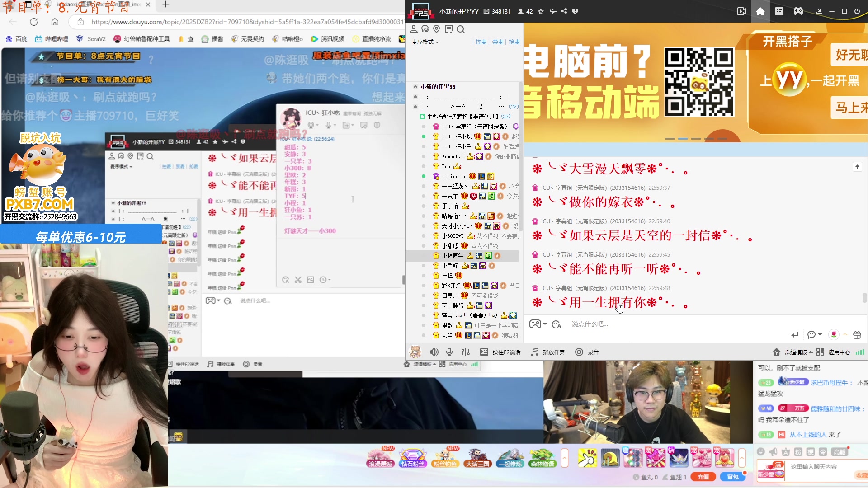Open 无畏契约 bookmark
The width and height of the screenshot is (868, 488).
pyautogui.click(x=247, y=39)
